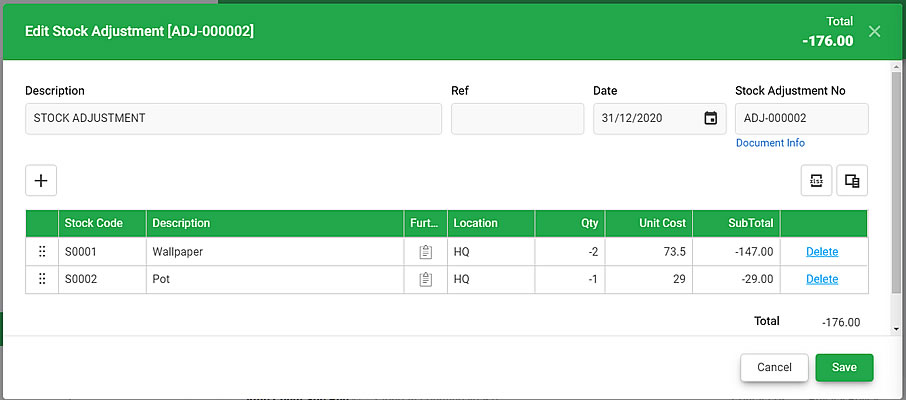Delete the Pot row
906x400 pixels.
[x=822, y=279]
